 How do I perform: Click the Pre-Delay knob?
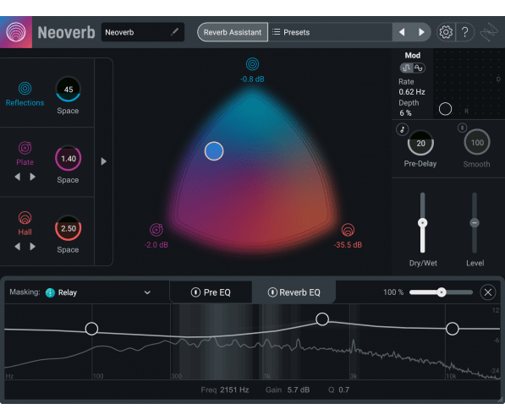pyautogui.click(x=420, y=143)
